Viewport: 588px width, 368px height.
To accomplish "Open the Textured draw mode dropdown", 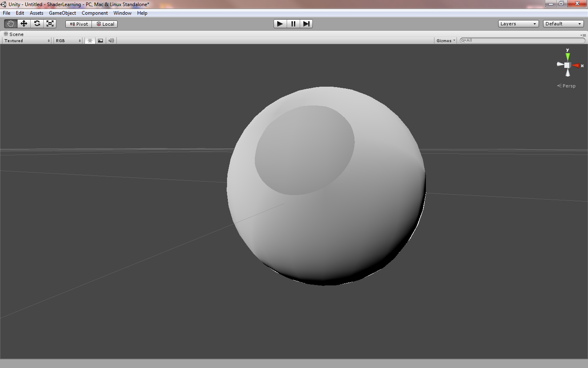I will [x=27, y=40].
